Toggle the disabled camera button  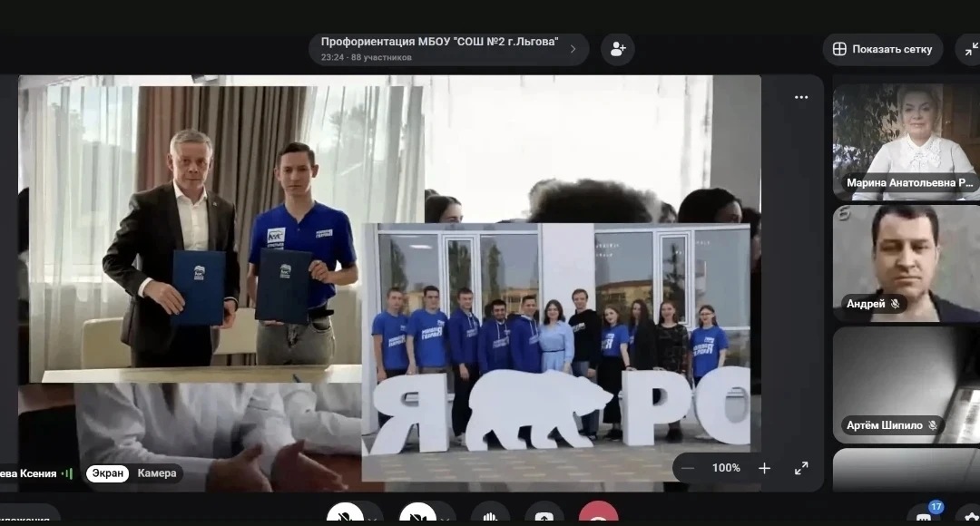pyautogui.click(x=417, y=516)
